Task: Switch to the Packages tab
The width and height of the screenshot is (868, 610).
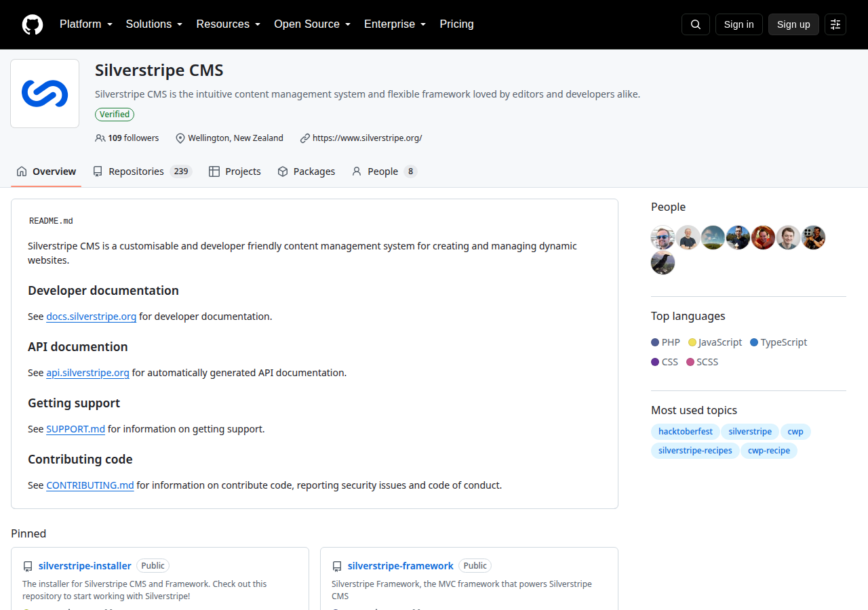Action: tap(307, 171)
